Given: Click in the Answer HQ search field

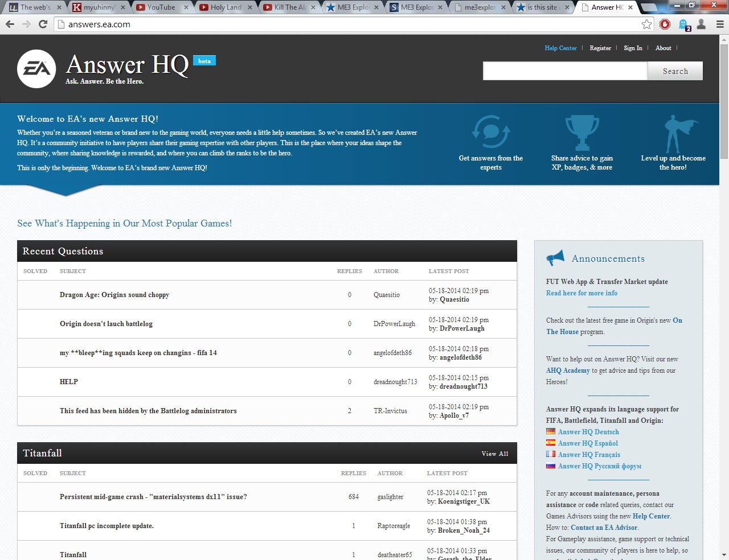Looking at the screenshot, I should coord(565,71).
